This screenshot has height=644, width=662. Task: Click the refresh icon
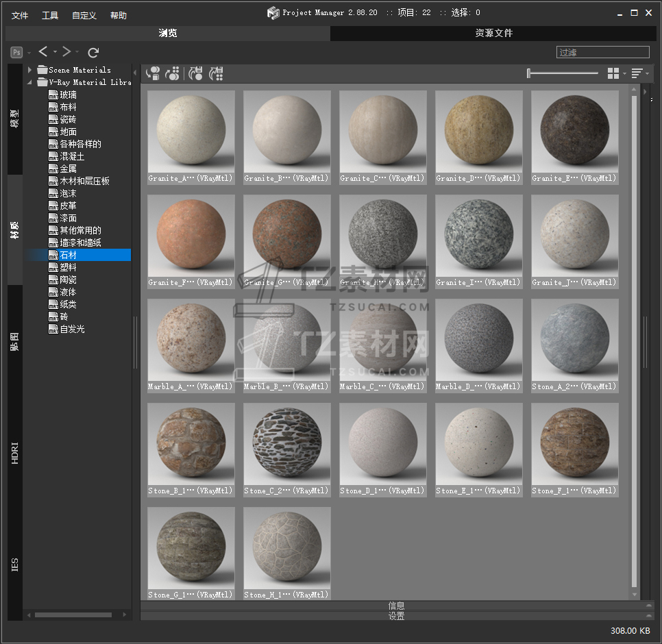click(x=94, y=52)
